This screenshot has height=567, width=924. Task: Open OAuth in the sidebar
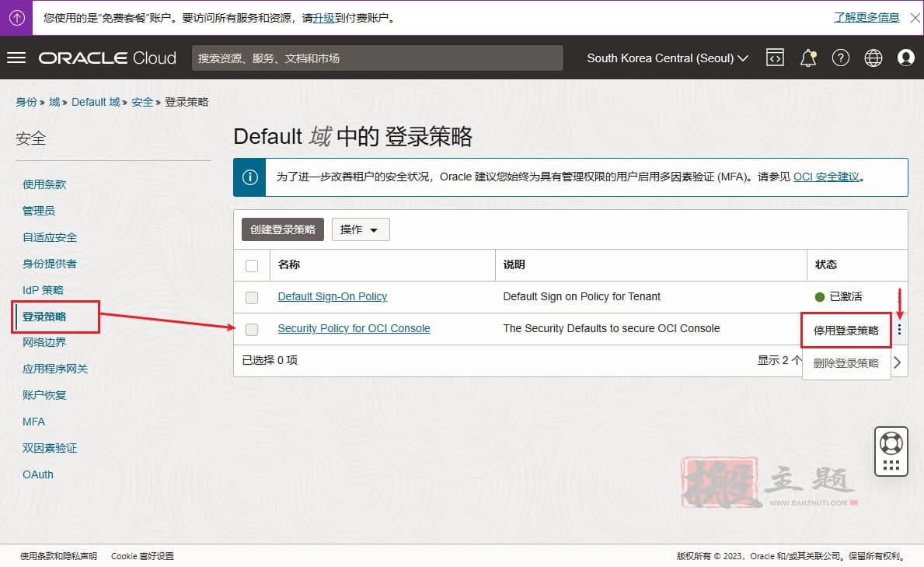pos(38,474)
